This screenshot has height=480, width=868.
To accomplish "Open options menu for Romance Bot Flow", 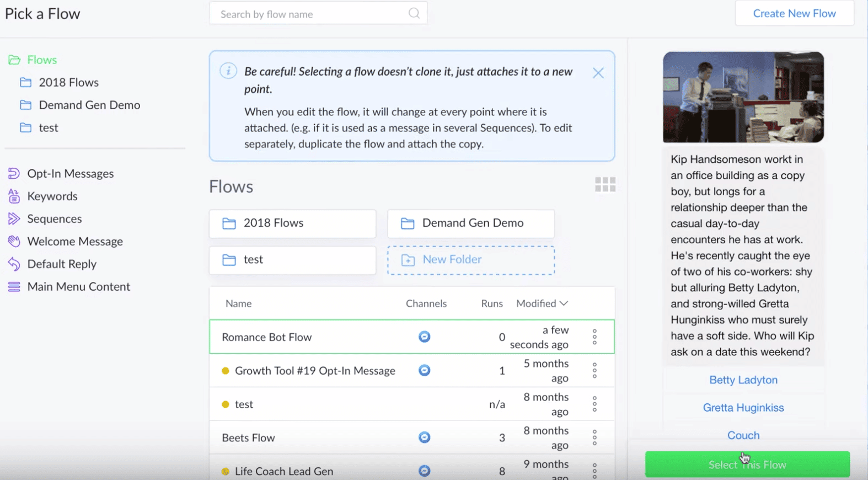I will tap(594, 337).
